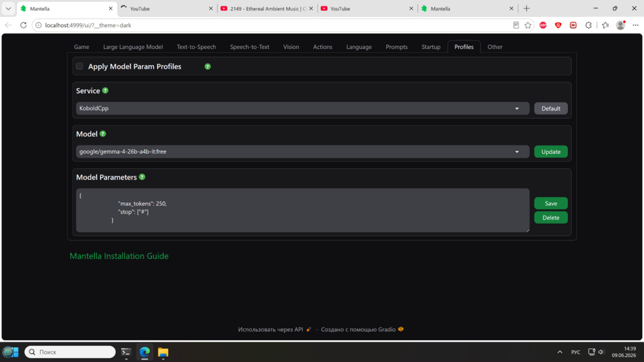The image size is (644, 362).
Task: Open Microsoft Edge on the taskbar
Action: [144, 352]
